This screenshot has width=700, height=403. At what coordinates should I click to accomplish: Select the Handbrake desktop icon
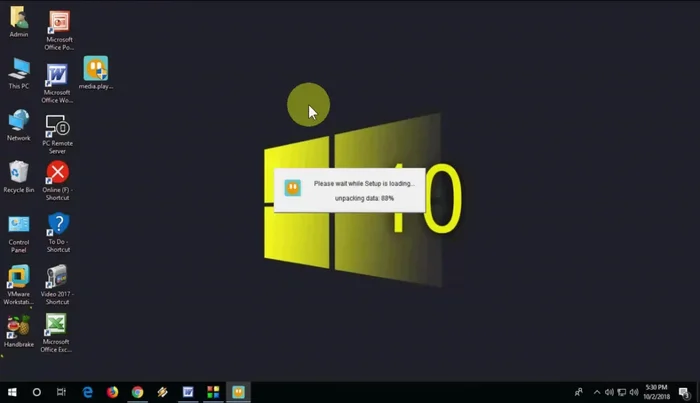coord(19,332)
